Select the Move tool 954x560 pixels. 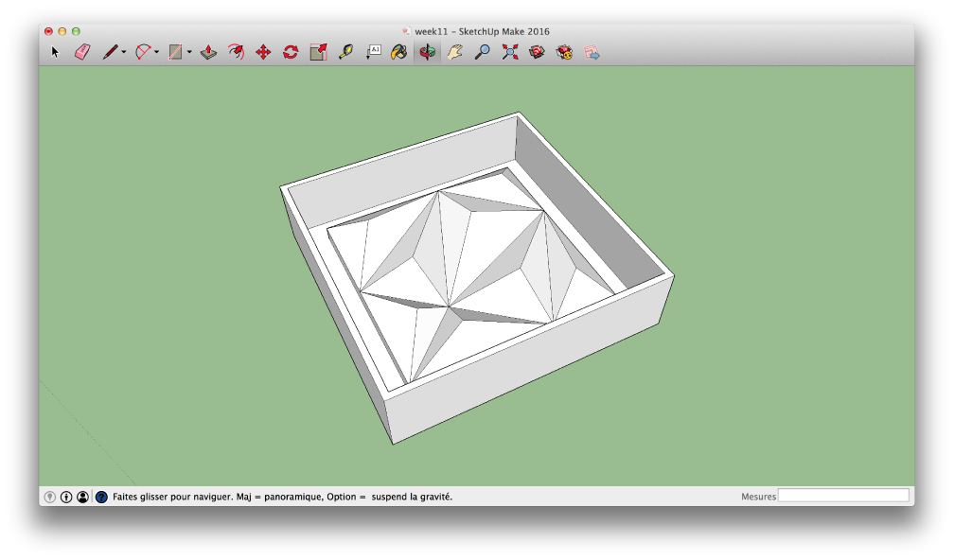click(263, 52)
